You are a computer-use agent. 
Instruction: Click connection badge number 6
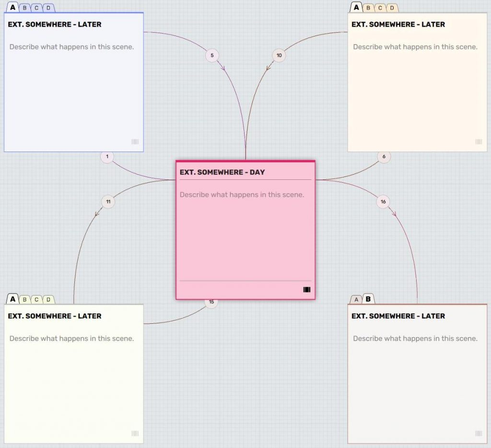(383, 156)
